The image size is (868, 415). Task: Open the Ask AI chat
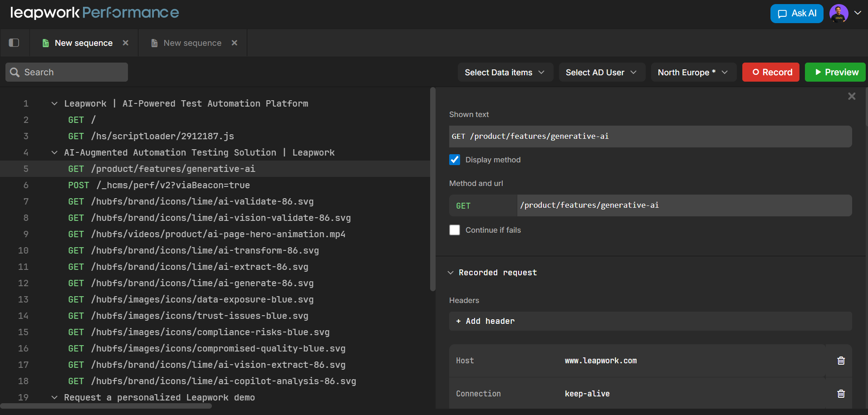click(x=796, y=14)
